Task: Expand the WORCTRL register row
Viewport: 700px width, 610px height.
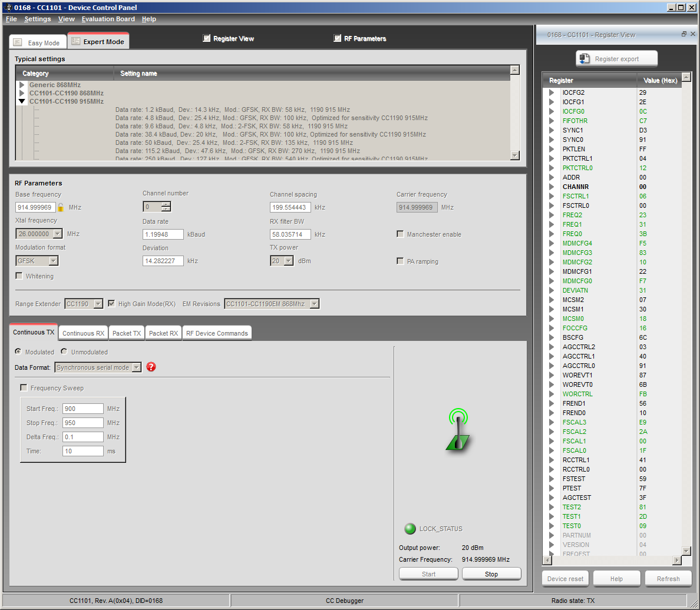Action: click(552, 394)
